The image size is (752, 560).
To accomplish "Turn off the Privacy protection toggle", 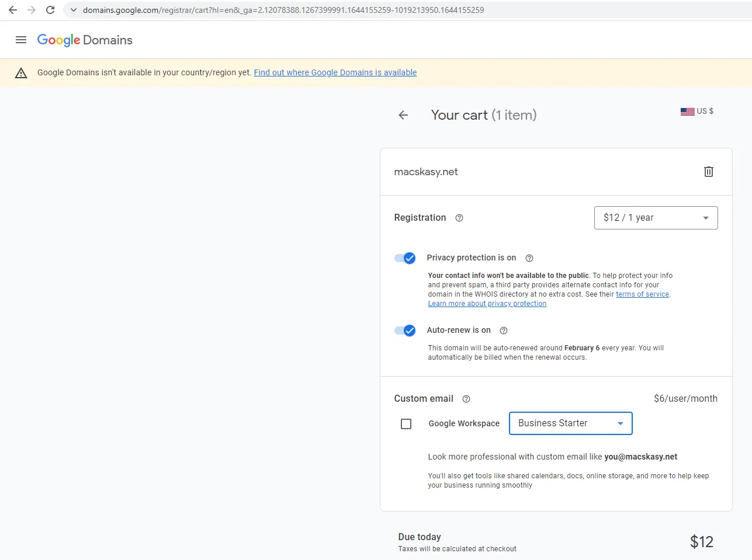I will [405, 258].
